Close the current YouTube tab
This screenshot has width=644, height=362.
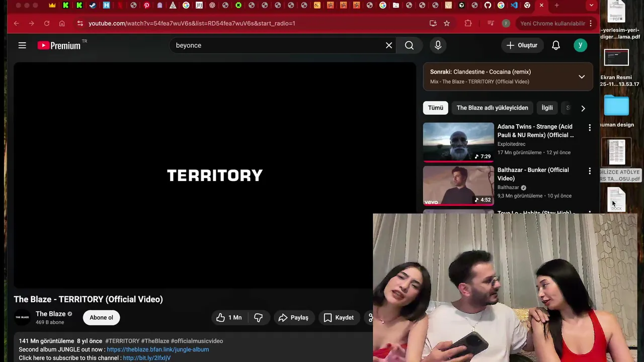coord(541,5)
